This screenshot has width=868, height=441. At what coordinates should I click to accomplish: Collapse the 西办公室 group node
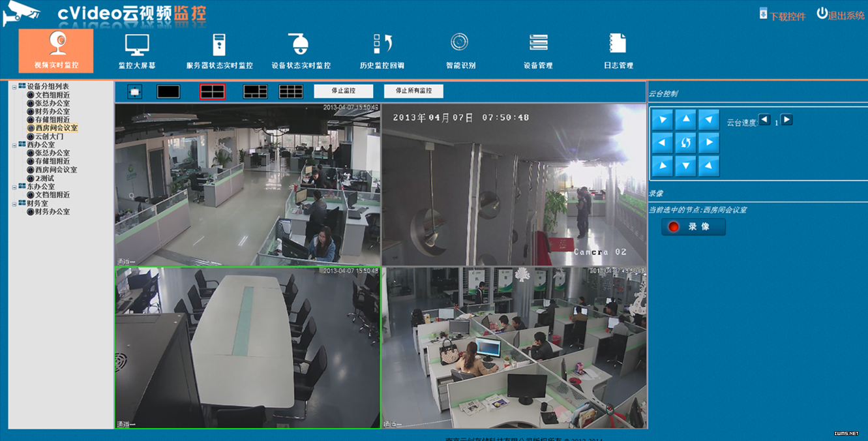pyautogui.click(x=14, y=145)
